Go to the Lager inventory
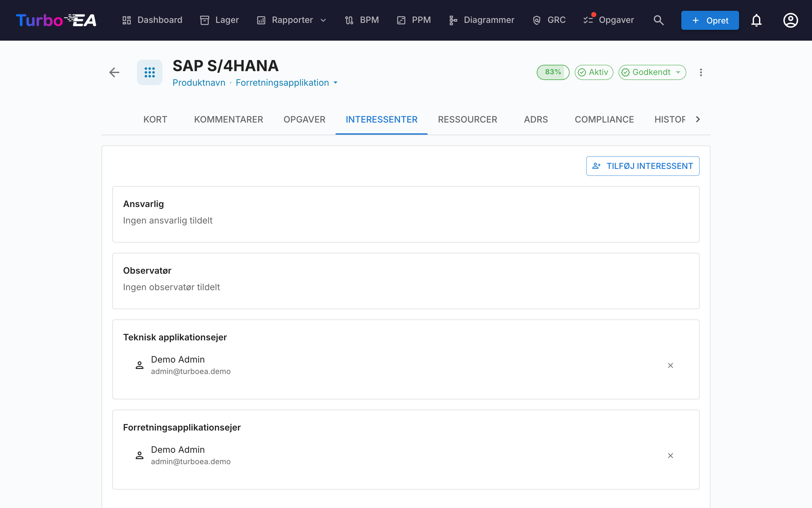The width and height of the screenshot is (812, 508). tap(219, 20)
